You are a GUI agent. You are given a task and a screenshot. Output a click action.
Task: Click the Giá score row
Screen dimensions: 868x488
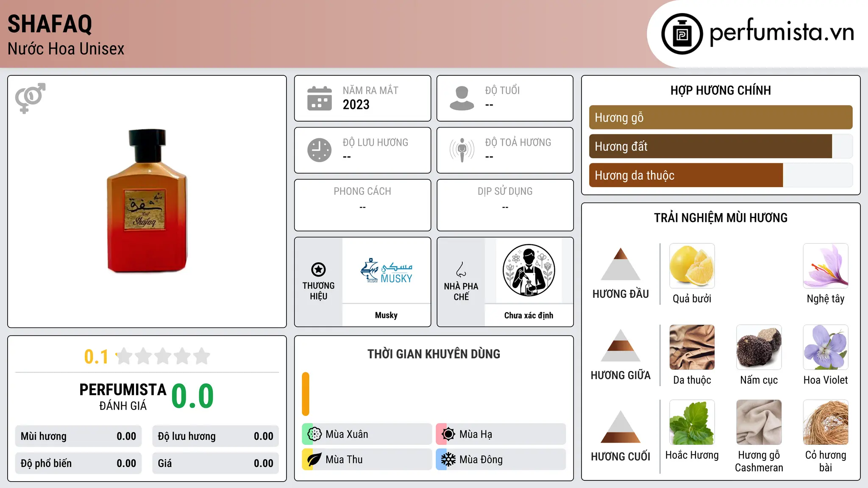click(x=215, y=463)
